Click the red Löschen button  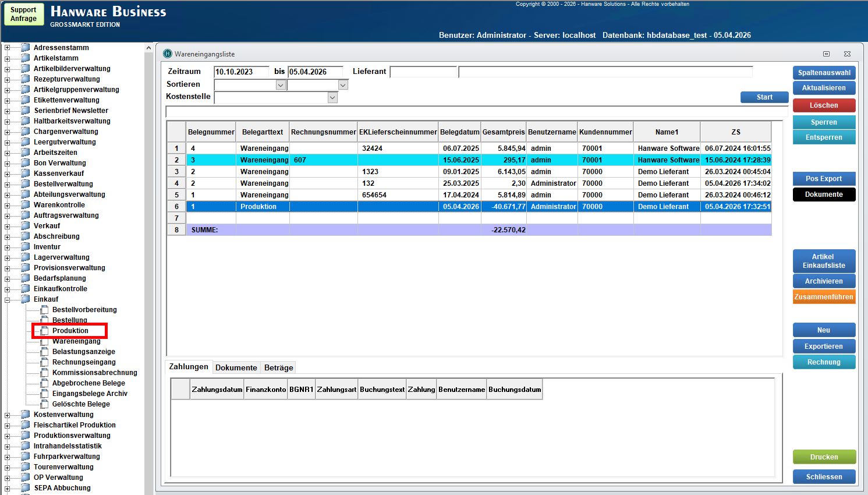coord(824,105)
